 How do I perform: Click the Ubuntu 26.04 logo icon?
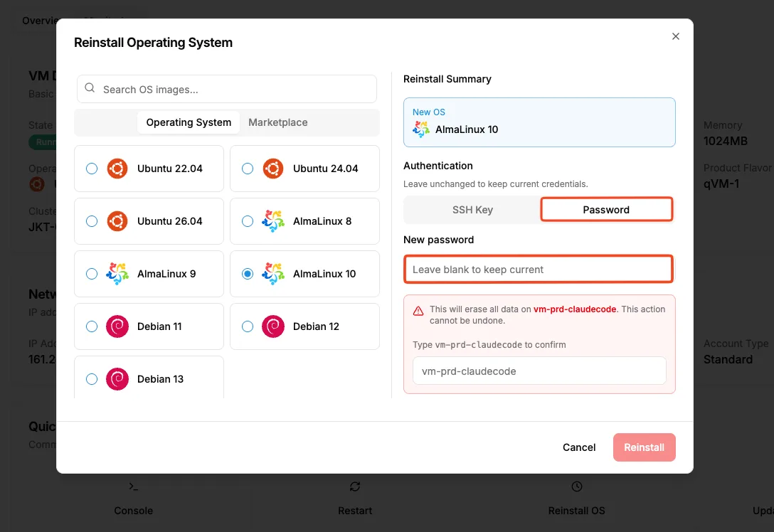[x=117, y=221]
